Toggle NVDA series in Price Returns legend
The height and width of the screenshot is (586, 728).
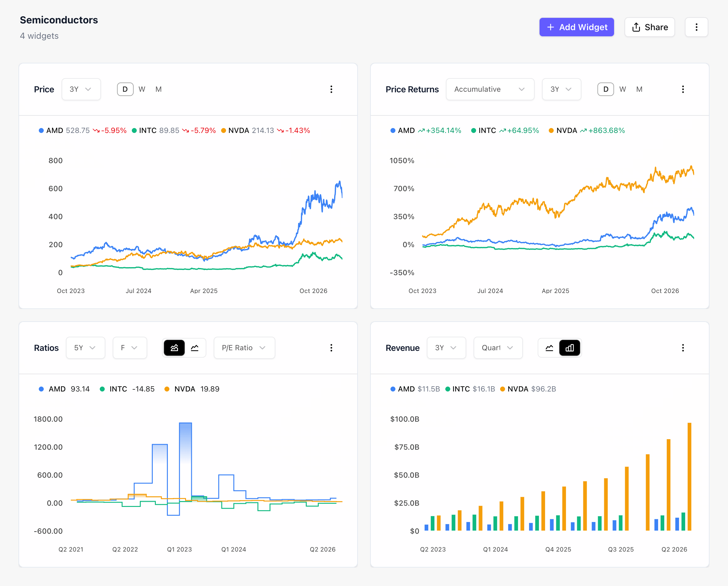pos(587,130)
